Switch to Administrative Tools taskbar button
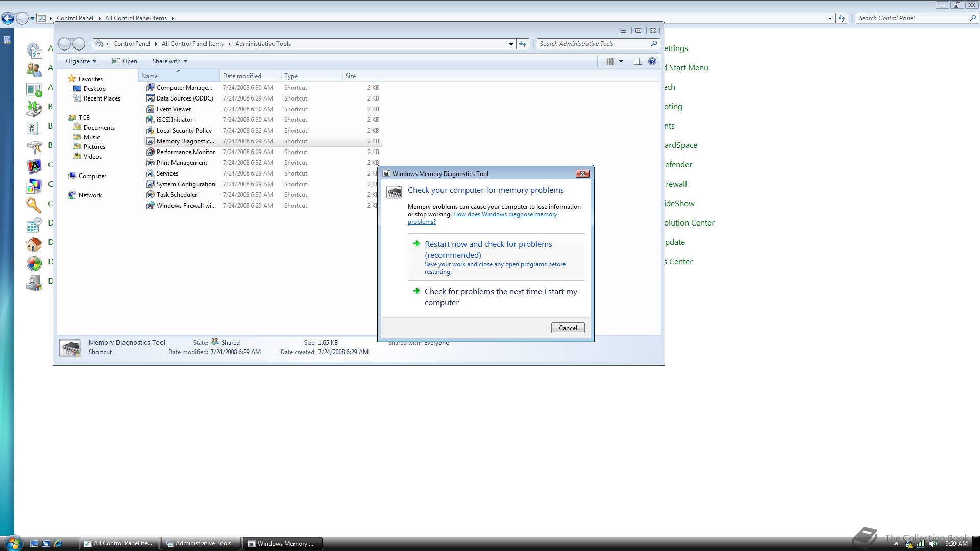This screenshot has width=980, height=551. pos(201,543)
